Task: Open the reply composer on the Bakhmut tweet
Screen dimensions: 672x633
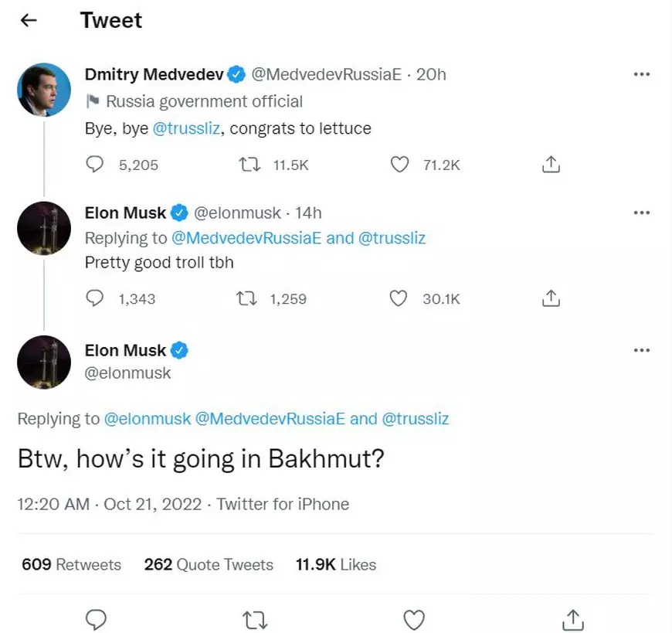Action: coord(96,619)
